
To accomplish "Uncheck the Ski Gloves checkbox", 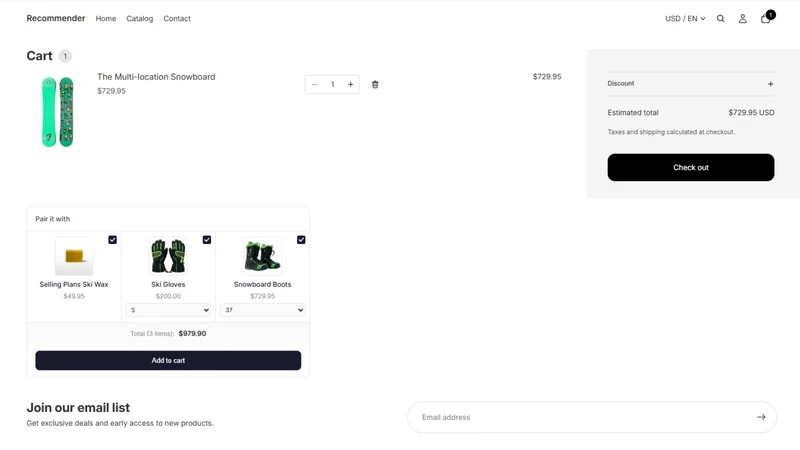I will [207, 240].
